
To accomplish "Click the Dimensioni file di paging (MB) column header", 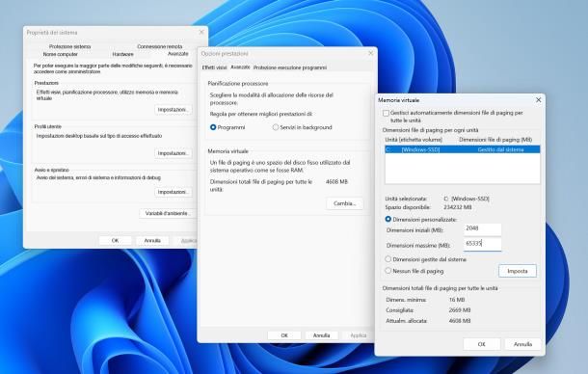I will [x=495, y=140].
